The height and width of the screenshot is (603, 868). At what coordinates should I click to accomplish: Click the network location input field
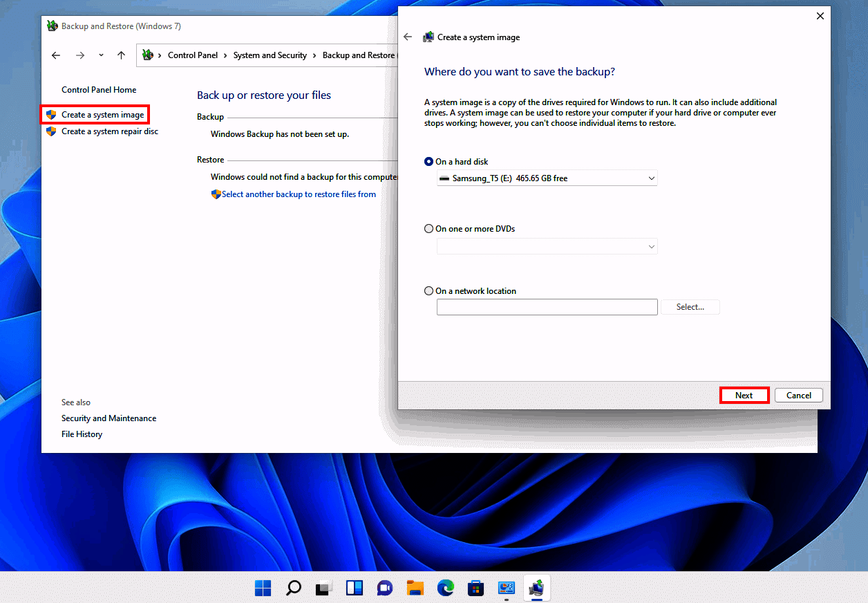546,306
